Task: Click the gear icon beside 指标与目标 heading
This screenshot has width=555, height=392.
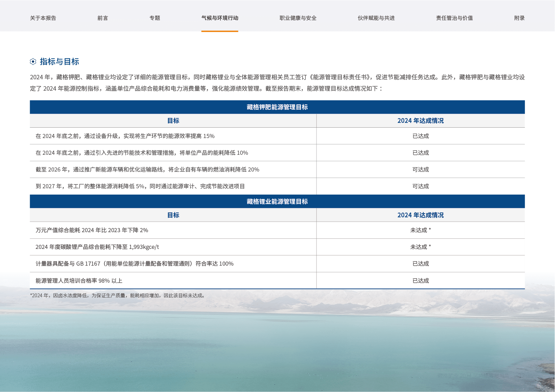Action: pyautogui.click(x=33, y=62)
